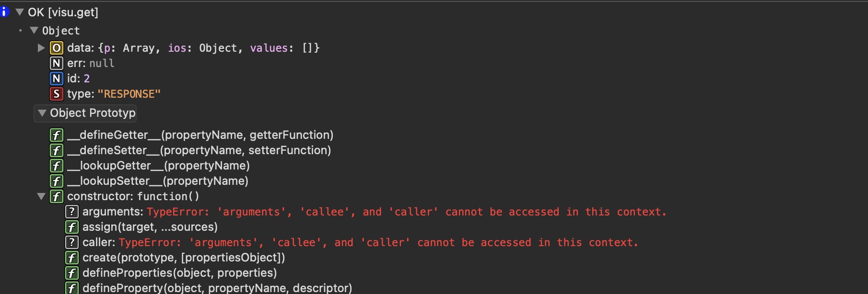Image resolution: width=868 pixels, height=294 pixels.
Task: Click the question mark icon beside arguments
Action: (x=71, y=212)
